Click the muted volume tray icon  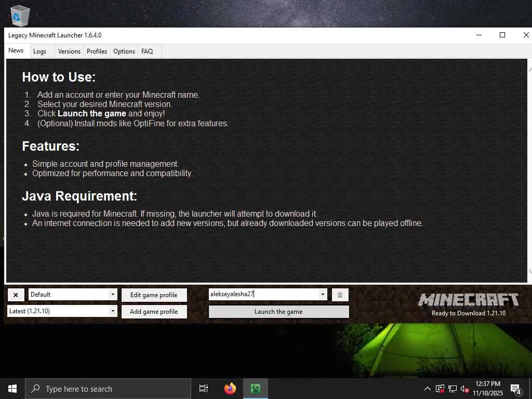click(x=464, y=389)
